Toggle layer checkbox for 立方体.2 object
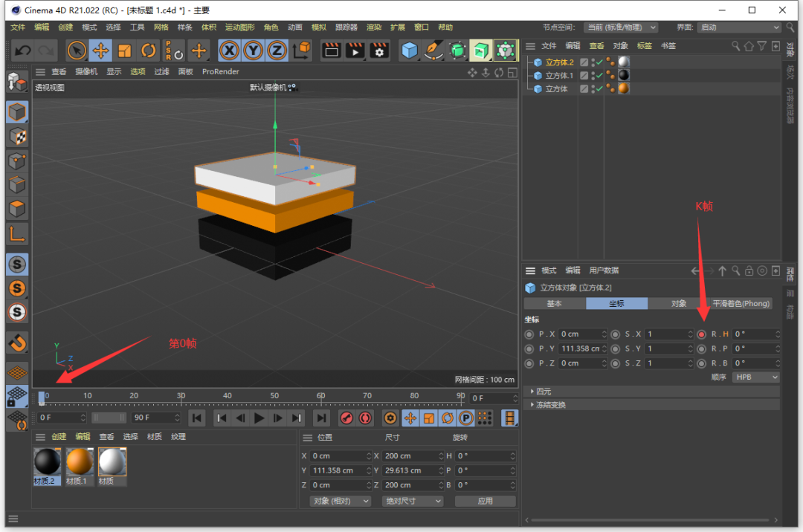The height and width of the screenshot is (532, 803). click(584, 62)
